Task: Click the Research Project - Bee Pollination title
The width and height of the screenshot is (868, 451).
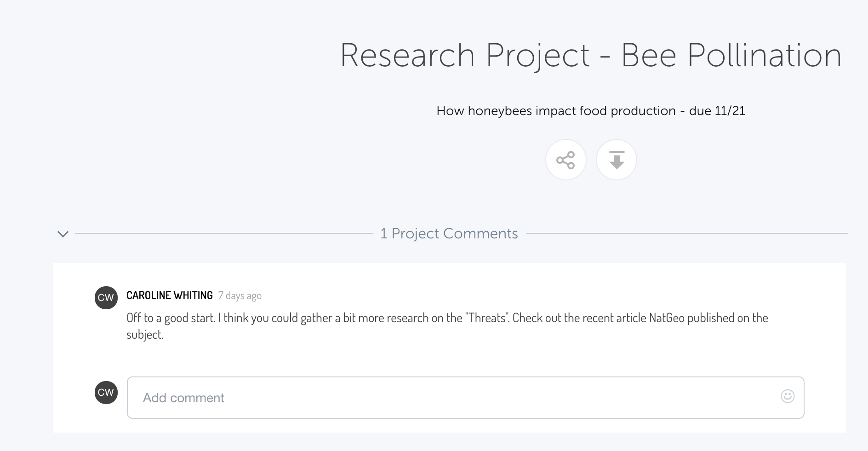Action: (x=591, y=56)
